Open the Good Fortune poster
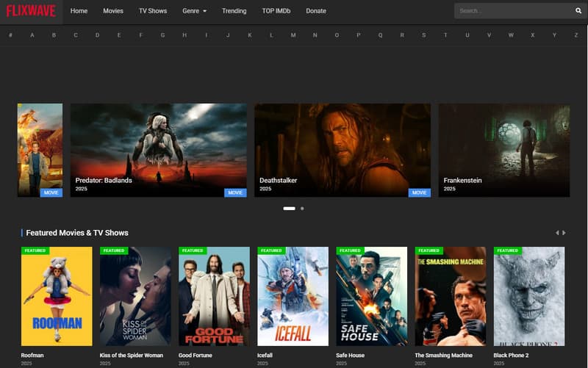Viewport: 588px width, 368px height. click(214, 296)
